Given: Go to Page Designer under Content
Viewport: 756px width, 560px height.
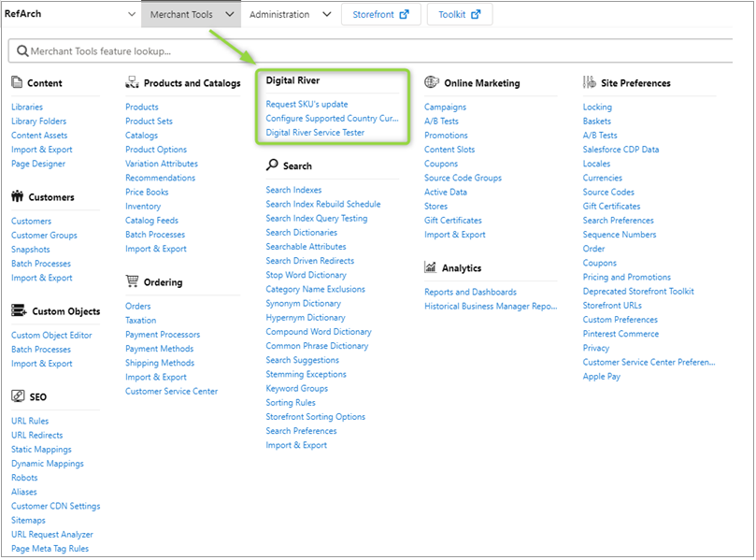Looking at the screenshot, I should [x=38, y=164].
